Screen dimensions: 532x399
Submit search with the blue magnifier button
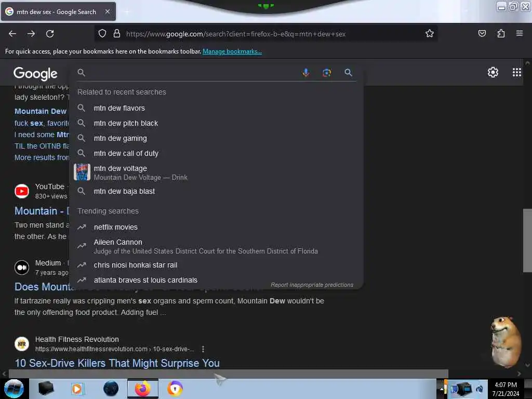pyautogui.click(x=348, y=73)
